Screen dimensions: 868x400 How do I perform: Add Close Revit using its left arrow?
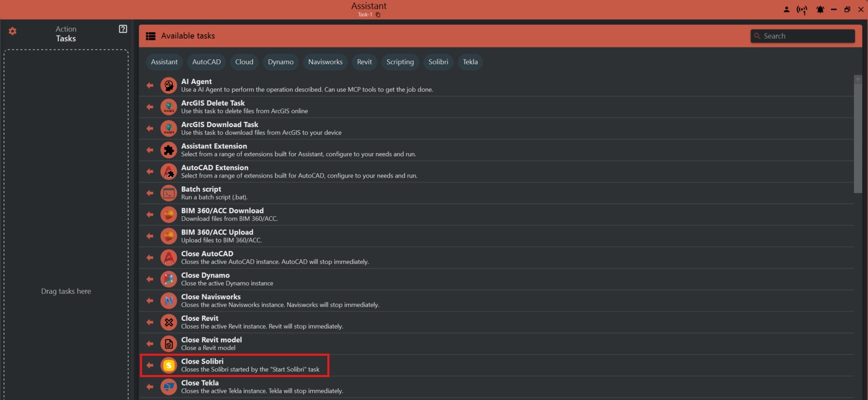click(150, 322)
